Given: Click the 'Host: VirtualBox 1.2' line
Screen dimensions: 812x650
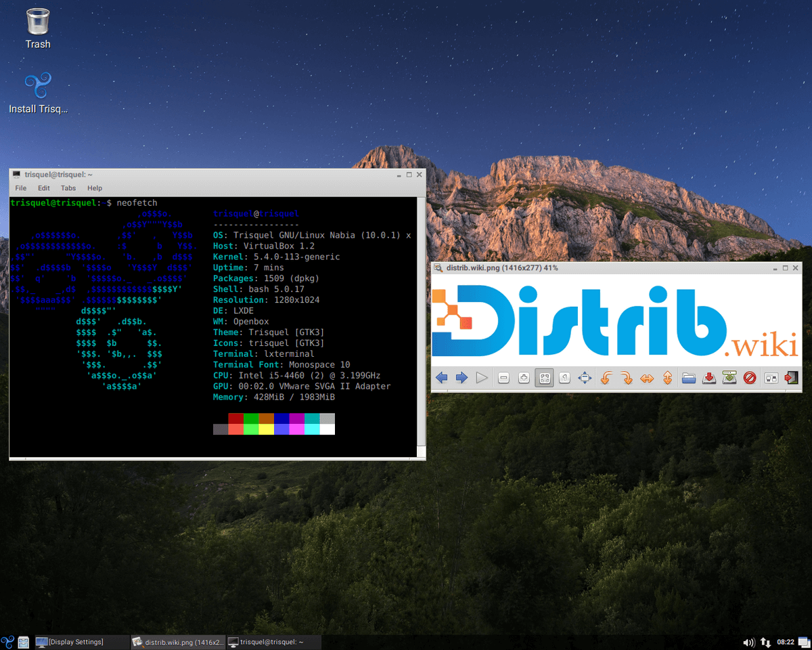Looking at the screenshot, I should point(264,246).
